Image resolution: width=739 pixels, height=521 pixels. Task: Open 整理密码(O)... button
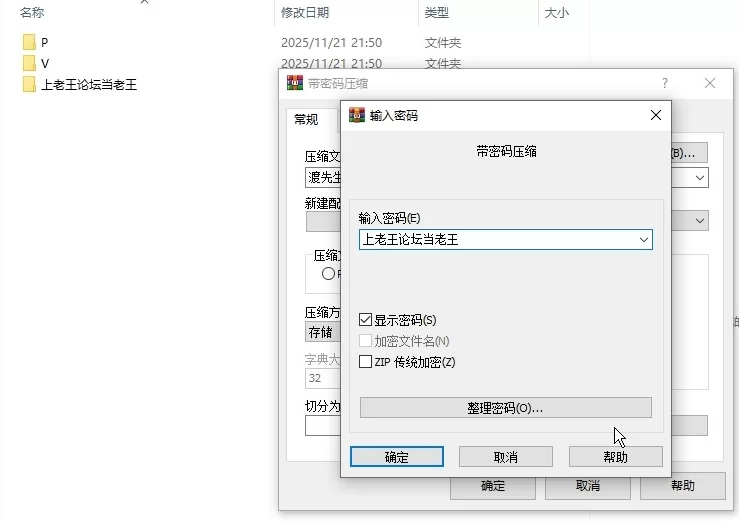(x=506, y=407)
